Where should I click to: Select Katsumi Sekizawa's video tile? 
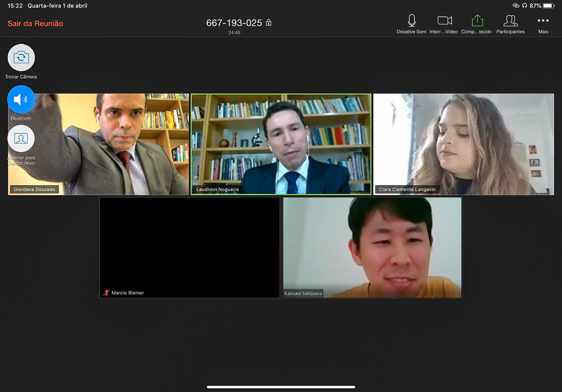(x=372, y=248)
